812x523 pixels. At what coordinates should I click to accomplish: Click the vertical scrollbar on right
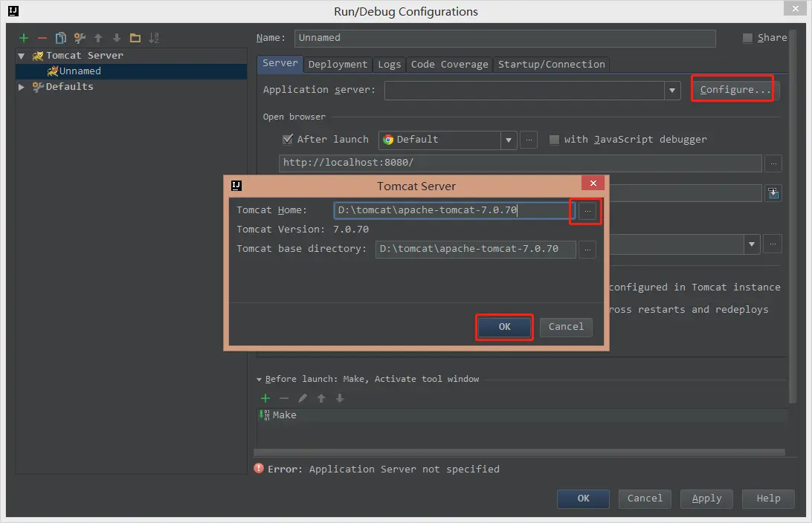pos(793,217)
